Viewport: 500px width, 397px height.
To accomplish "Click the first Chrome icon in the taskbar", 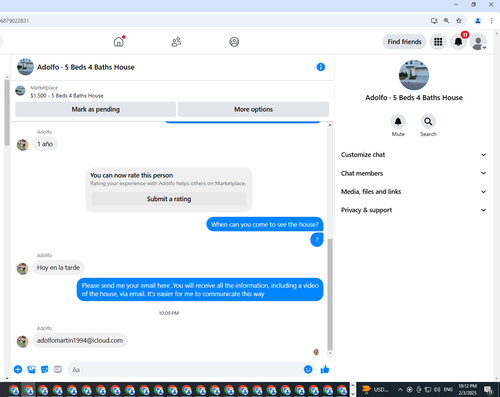I will [x=14, y=390].
